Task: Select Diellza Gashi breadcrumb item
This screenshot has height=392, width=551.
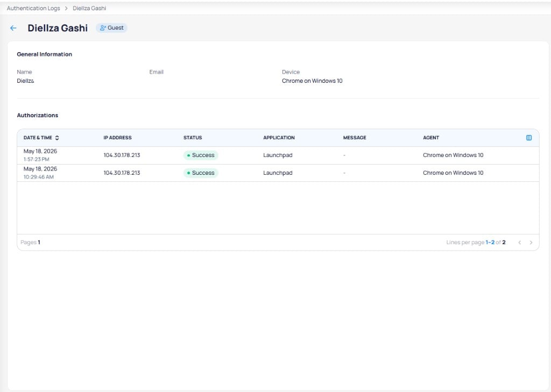Action: (89, 8)
